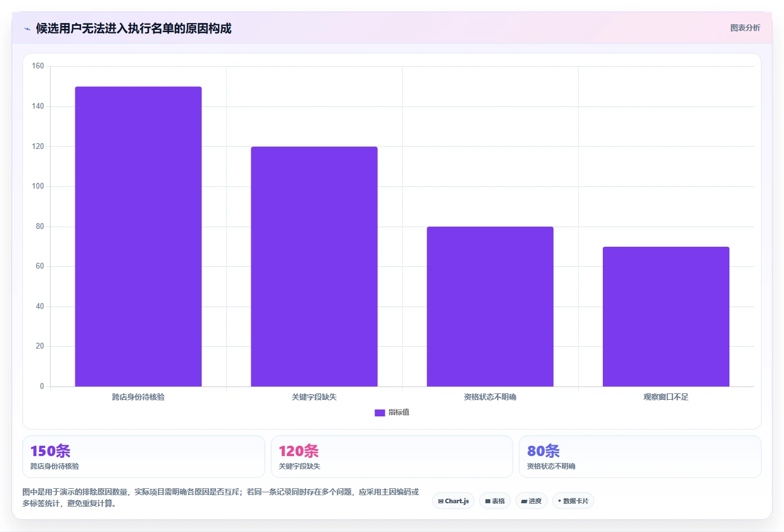Open the 80条 data card
Screen dimensions: 784x532
tap(640, 457)
